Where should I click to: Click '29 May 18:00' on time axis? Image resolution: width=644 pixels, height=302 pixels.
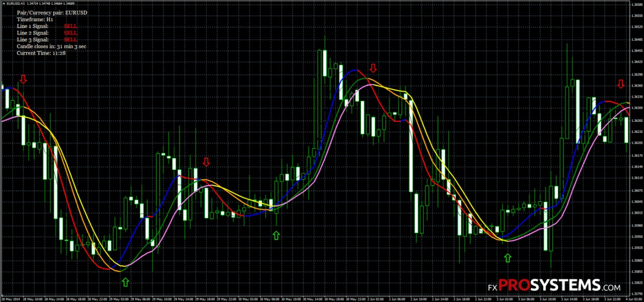coord(205,299)
